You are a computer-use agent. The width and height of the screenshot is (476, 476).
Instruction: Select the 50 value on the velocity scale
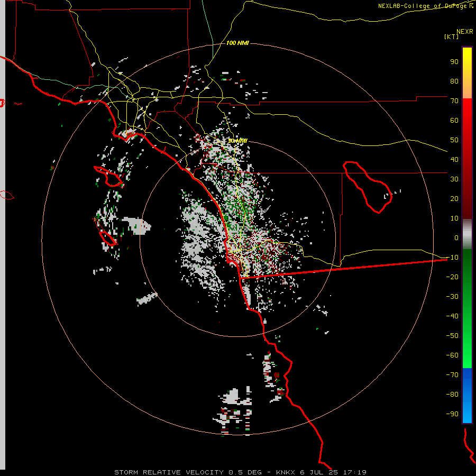click(x=454, y=140)
